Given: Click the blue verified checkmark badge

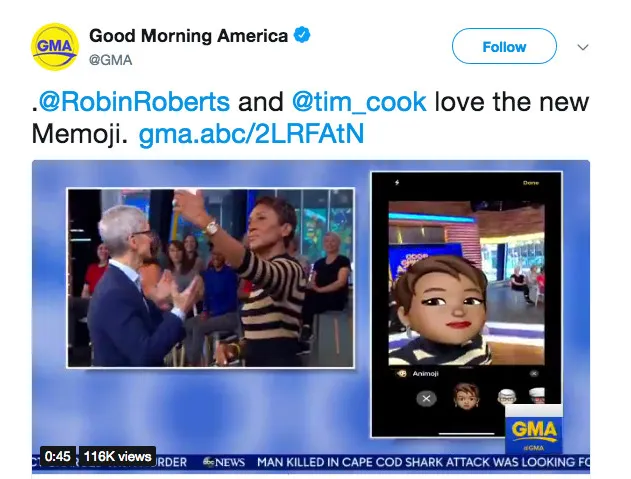Looking at the screenshot, I should click(302, 35).
